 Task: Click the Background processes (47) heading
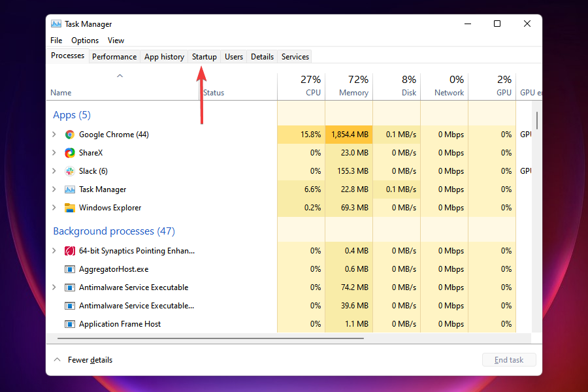point(114,231)
